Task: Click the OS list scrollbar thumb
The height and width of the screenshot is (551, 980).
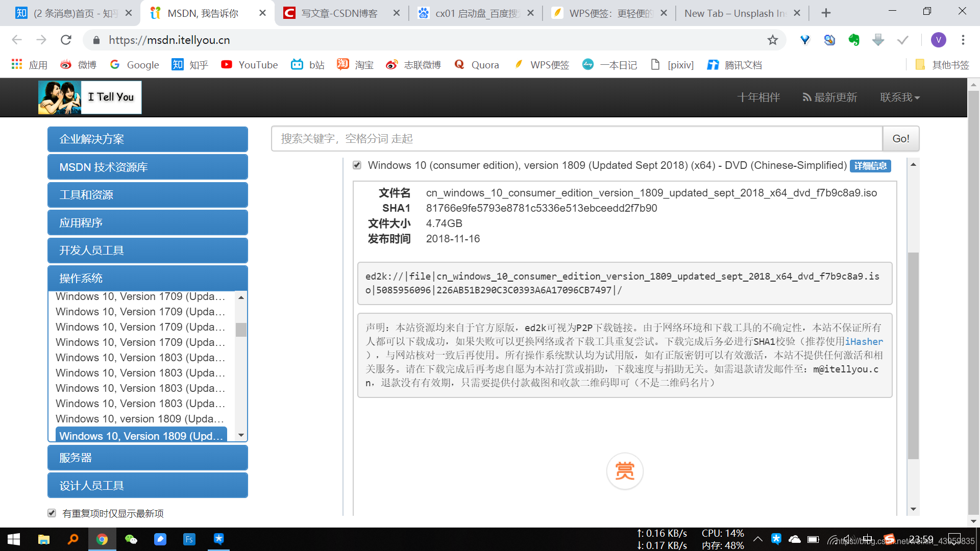Action: 241,330
